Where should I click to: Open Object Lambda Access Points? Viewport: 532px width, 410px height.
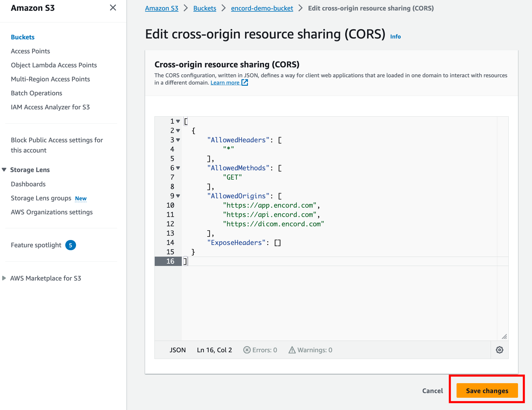click(54, 65)
